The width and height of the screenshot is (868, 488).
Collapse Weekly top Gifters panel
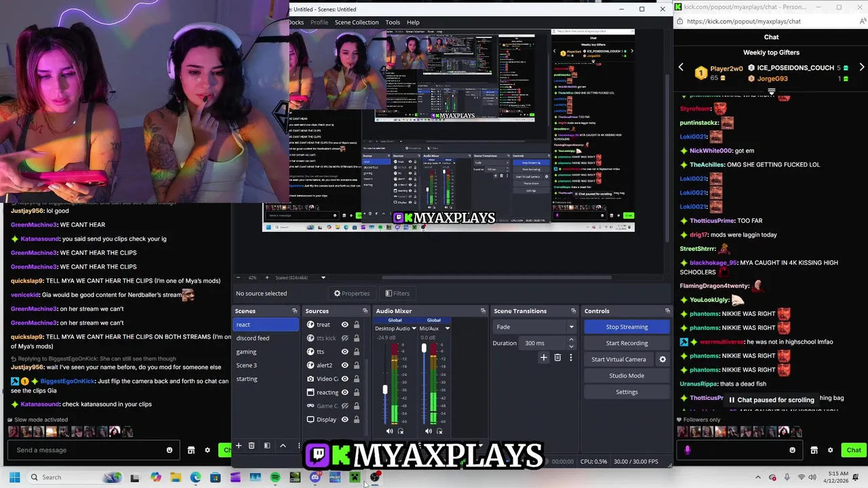point(771,91)
